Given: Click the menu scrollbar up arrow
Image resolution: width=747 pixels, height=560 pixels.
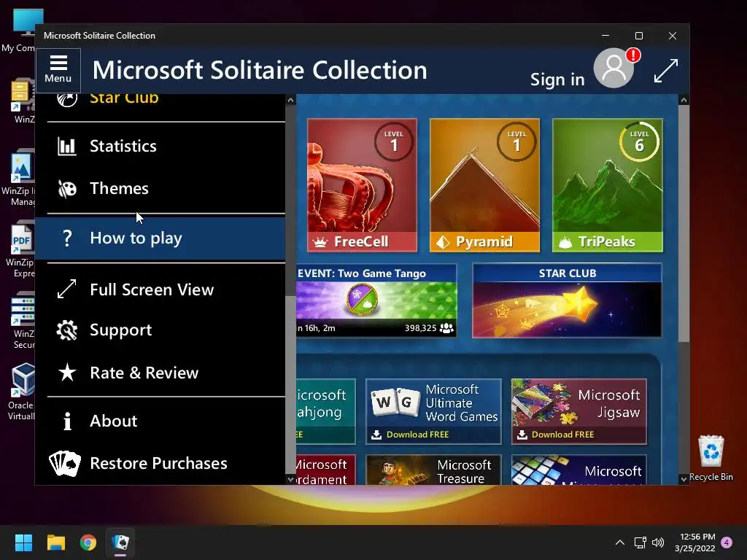Looking at the screenshot, I should pyautogui.click(x=290, y=99).
